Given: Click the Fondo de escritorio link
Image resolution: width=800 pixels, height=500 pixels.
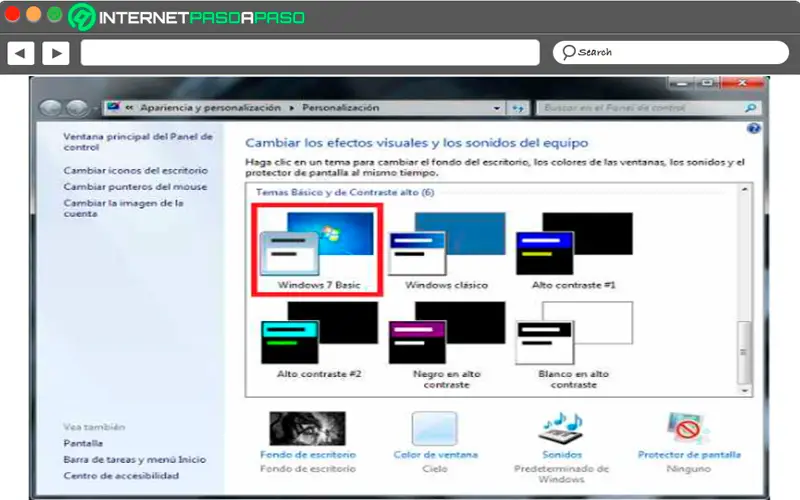Looking at the screenshot, I should (308, 455).
